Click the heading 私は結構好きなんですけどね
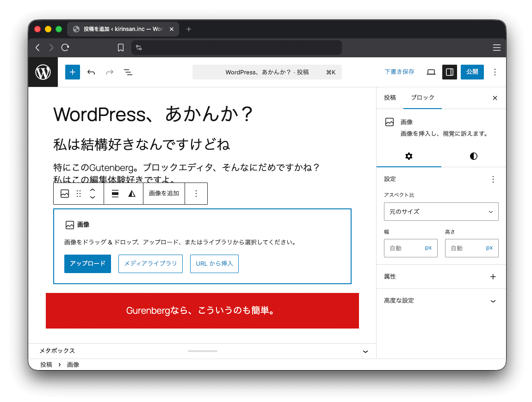The width and height of the screenshot is (532, 402). click(142, 144)
